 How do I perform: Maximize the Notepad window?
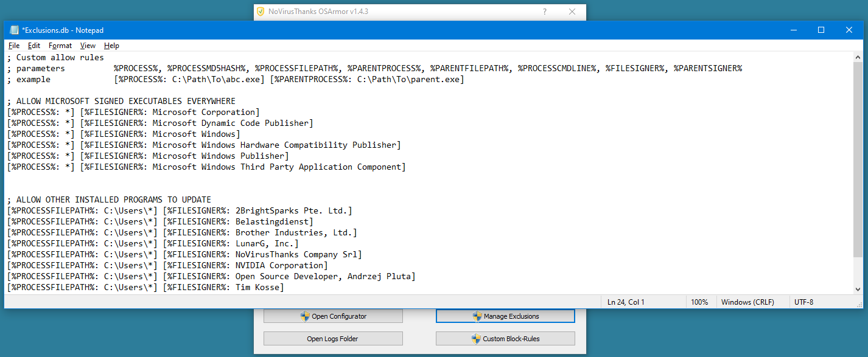(x=821, y=30)
